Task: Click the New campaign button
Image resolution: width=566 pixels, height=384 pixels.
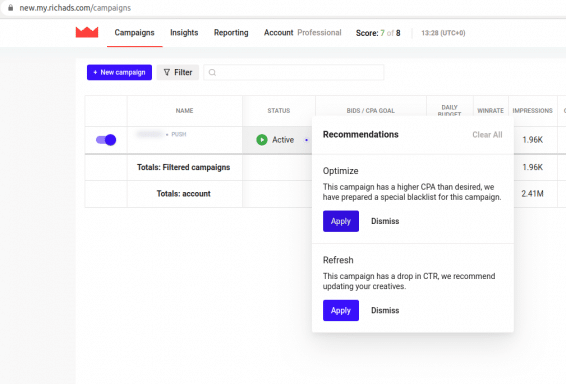Action: pos(119,72)
